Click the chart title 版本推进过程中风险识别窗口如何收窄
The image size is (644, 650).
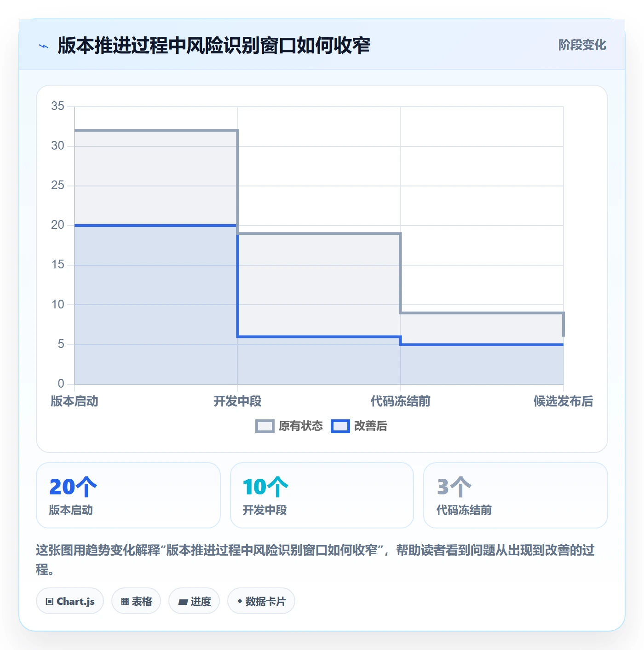[214, 46]
